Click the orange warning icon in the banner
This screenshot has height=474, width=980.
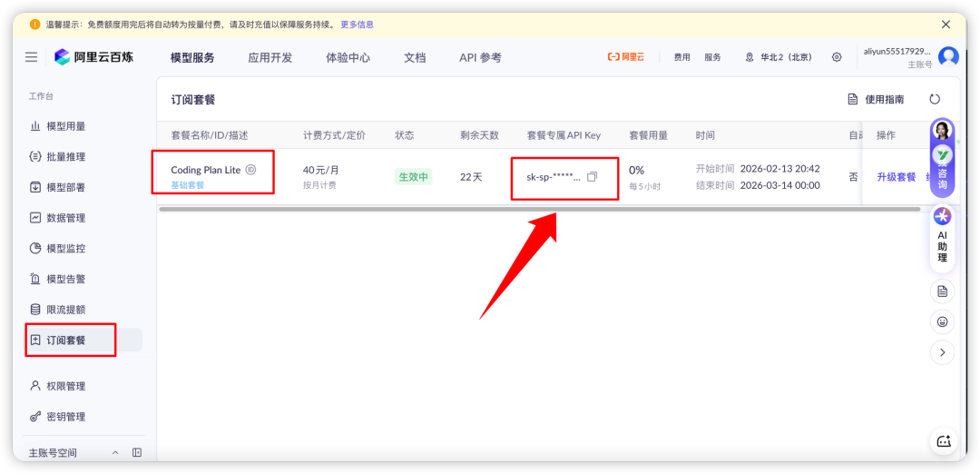[35, 25]
